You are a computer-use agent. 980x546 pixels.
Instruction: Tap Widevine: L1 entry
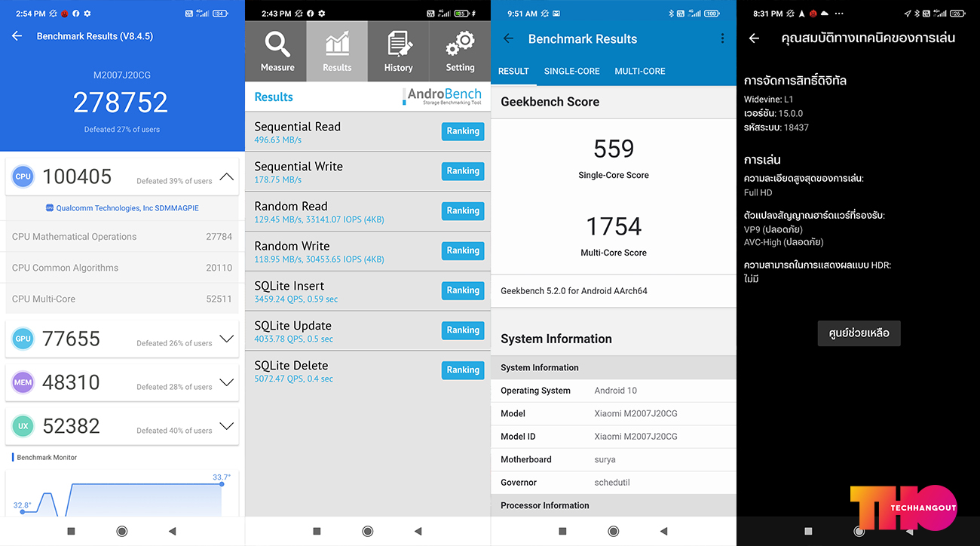pos(769,99)
